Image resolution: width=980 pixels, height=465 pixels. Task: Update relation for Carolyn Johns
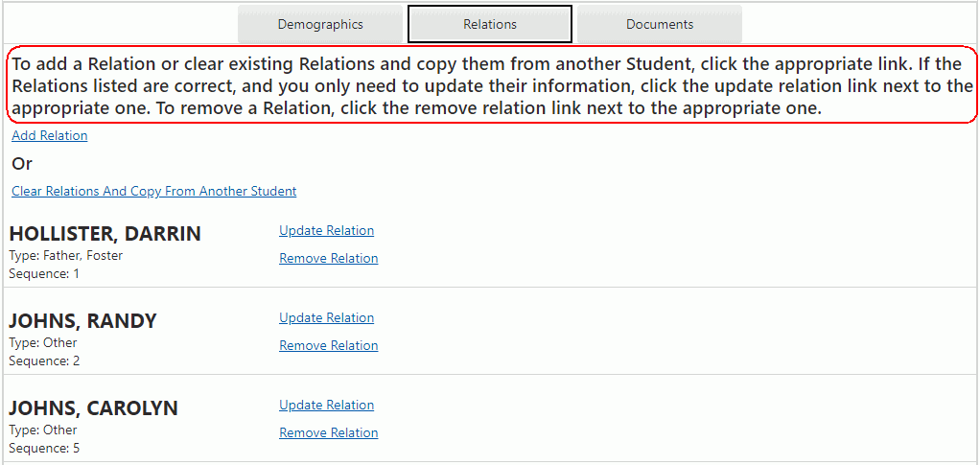pos(326,406)
